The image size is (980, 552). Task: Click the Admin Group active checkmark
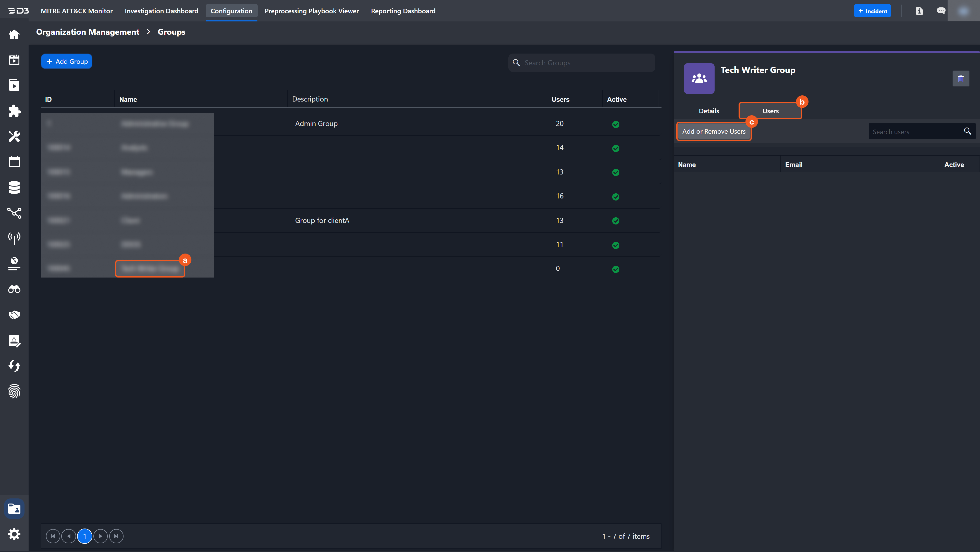616,124
